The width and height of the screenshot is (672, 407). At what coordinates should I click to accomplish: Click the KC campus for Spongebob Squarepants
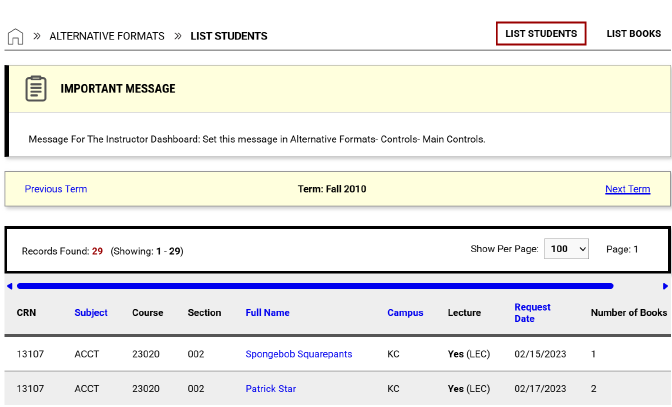tap(393, 354)
